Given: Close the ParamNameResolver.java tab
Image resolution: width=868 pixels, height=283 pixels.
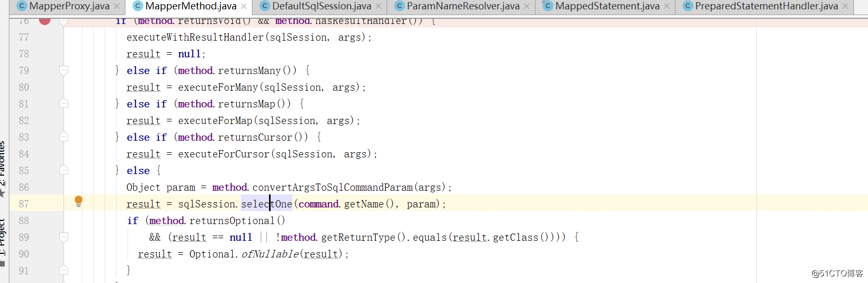Looking at the screenshot, I should [527, 6].
